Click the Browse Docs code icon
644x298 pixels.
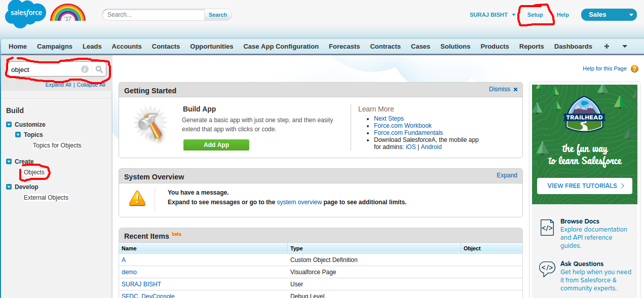[547, 228]
